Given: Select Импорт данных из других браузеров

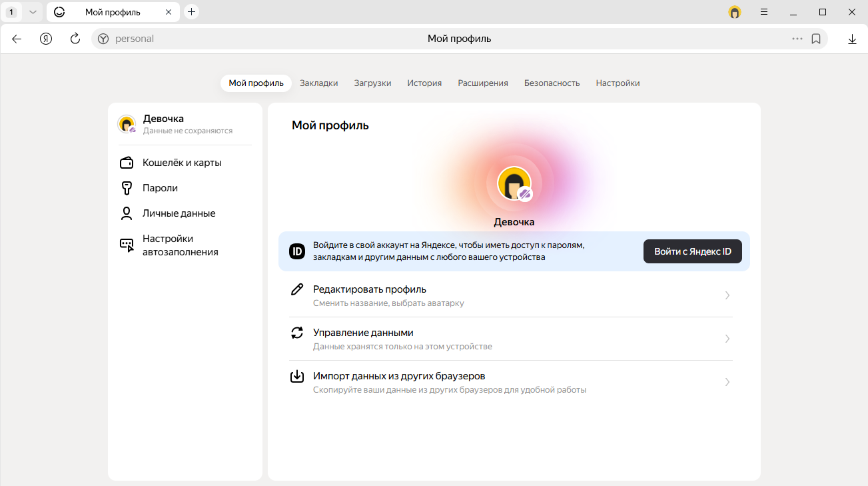Looking at the screenshot, I should pyautogui.click(x=511, y=382).
